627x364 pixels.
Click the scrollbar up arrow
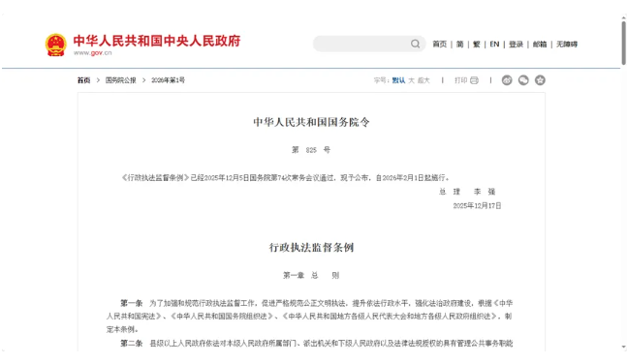(x=623, y=17)
